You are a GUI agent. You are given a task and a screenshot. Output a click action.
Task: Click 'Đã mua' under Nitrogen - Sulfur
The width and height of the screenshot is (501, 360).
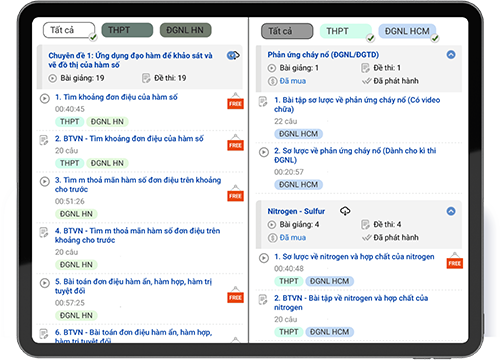[293, 238]
